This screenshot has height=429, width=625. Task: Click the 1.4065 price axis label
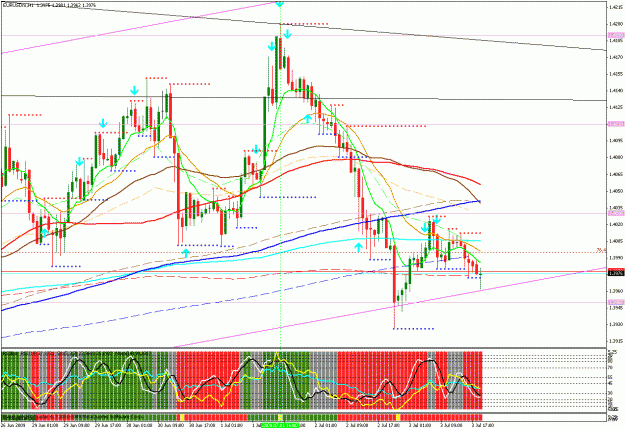click(616, 174)
